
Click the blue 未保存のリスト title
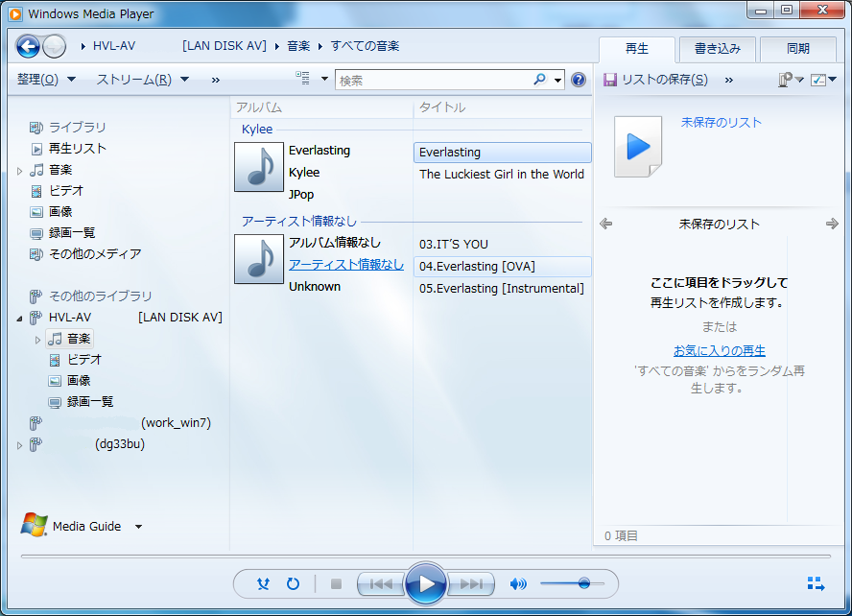click(722, 123)
